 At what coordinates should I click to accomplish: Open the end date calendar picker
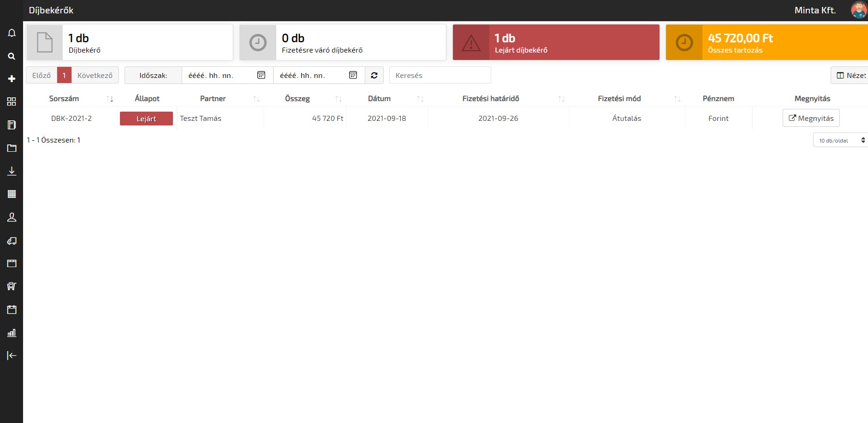(x=353, y=75)
